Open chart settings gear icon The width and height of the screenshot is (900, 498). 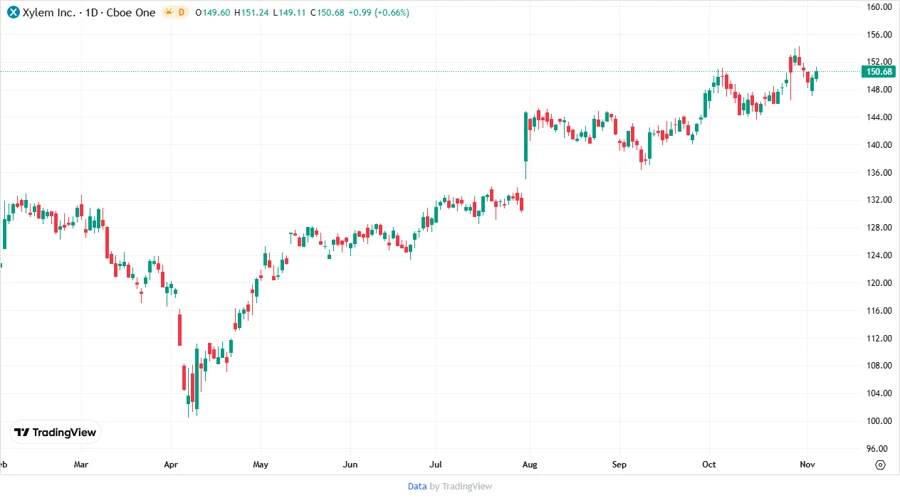tap(880, 465)
